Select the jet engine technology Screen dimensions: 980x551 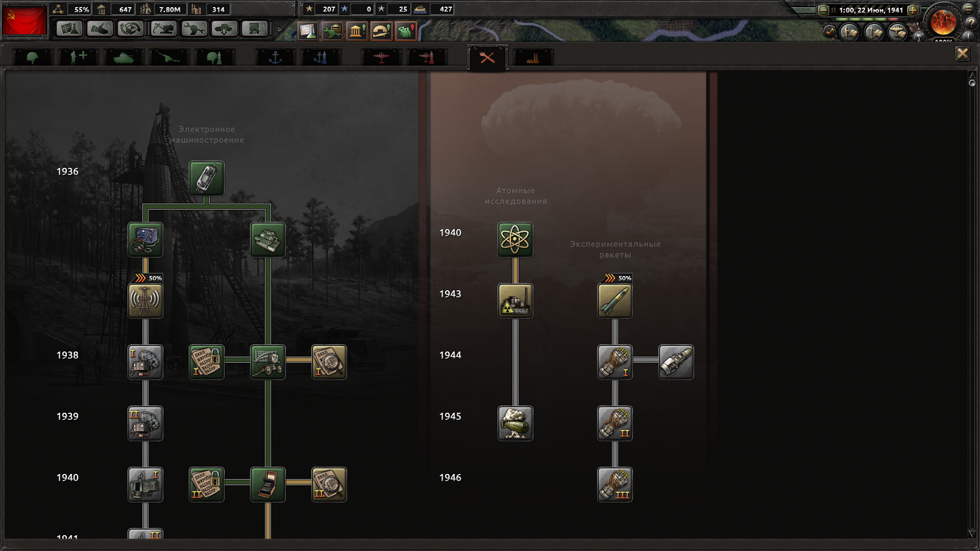(676, 362)
